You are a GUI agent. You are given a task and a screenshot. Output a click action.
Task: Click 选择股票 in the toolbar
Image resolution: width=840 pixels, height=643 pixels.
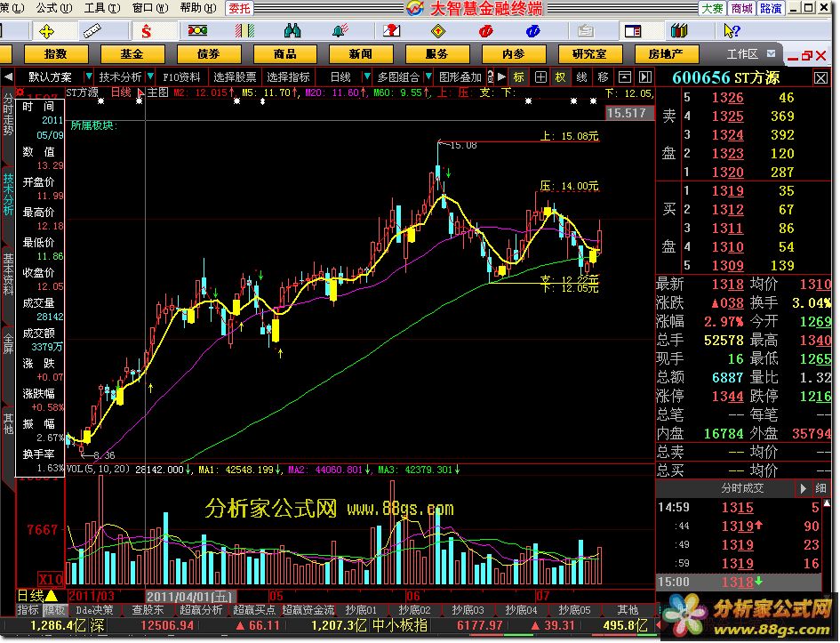click(235, 77)
